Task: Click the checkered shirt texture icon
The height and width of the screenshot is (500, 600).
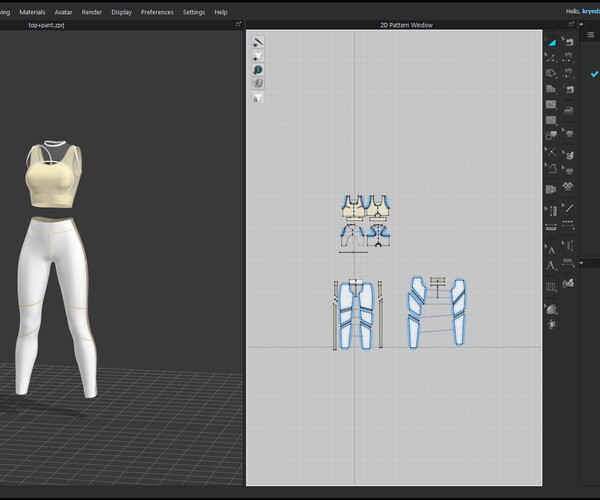Action: point(568,186)
